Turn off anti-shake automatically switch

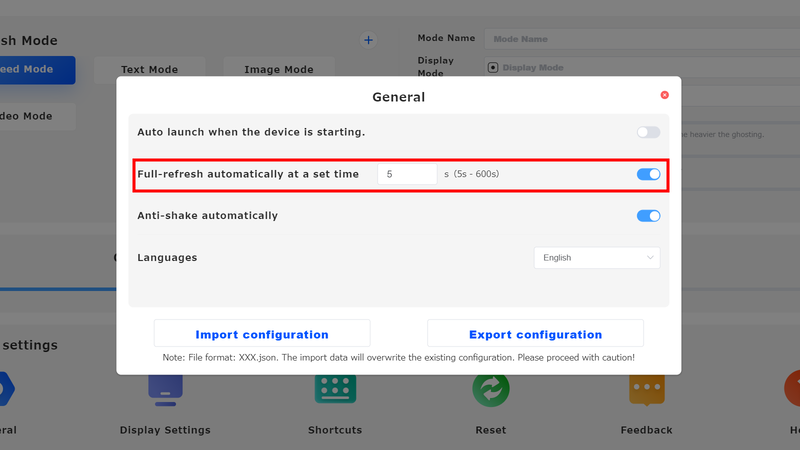(x=648, y=216)
